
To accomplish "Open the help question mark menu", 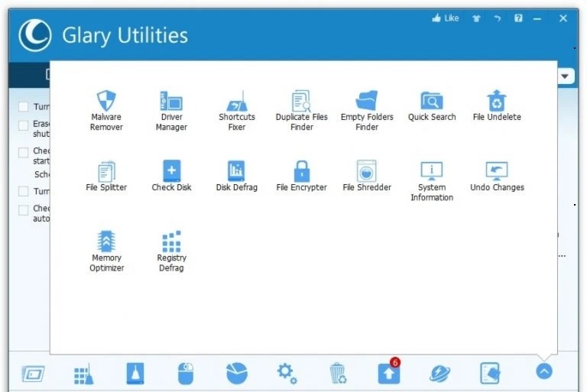I will tap(518, 18).
